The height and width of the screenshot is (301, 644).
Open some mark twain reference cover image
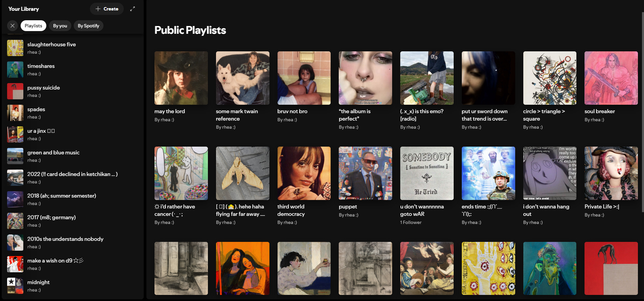[243, 78]
